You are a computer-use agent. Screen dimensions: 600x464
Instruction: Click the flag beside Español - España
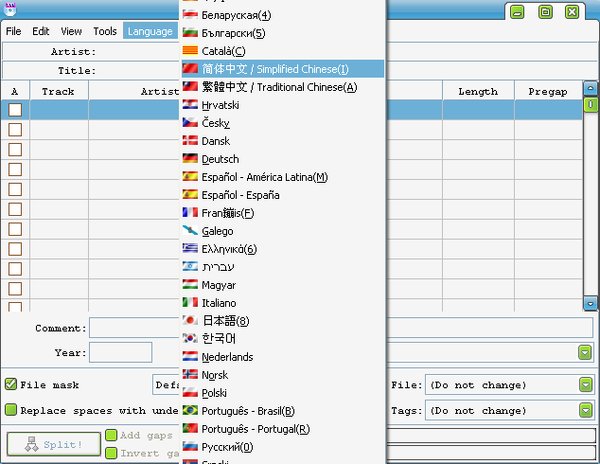(190, 194)
